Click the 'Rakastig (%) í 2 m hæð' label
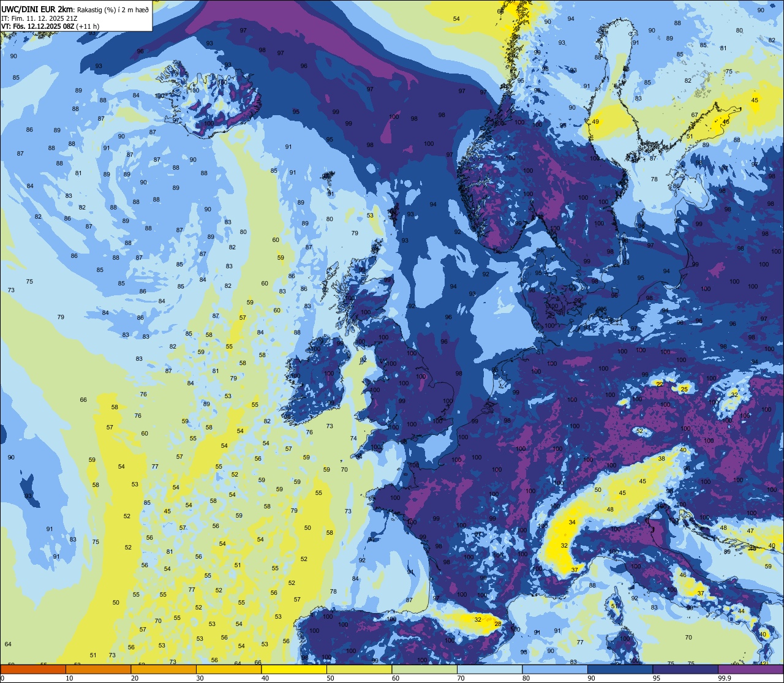This screenshot has width=784, height=683. point(112,10)
